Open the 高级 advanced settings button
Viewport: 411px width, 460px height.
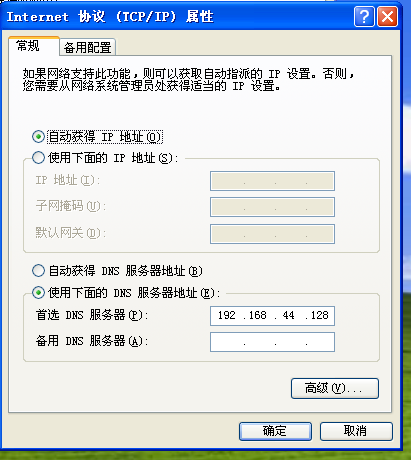click(335, 388)
